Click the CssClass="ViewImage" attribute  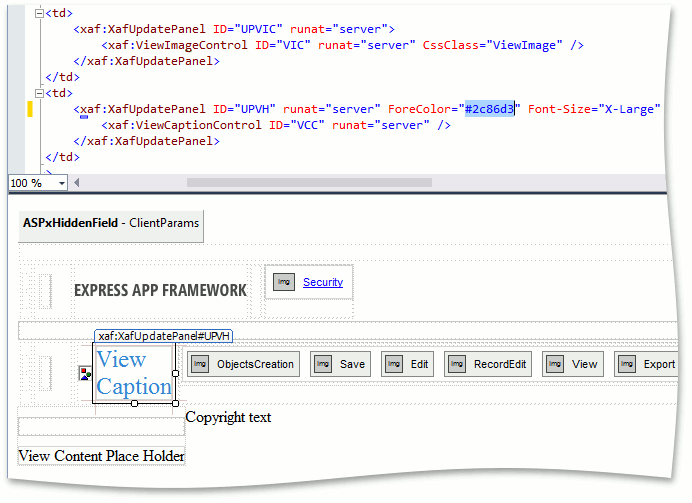tap(493, 45)
